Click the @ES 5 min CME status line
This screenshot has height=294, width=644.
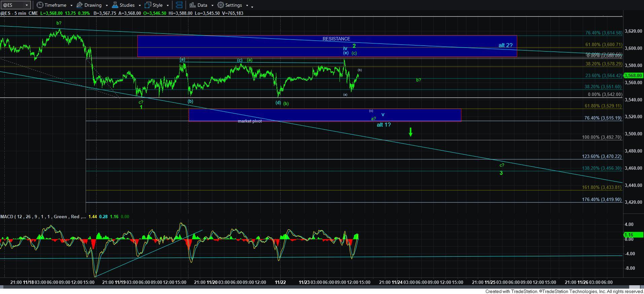tap(19, 13)
